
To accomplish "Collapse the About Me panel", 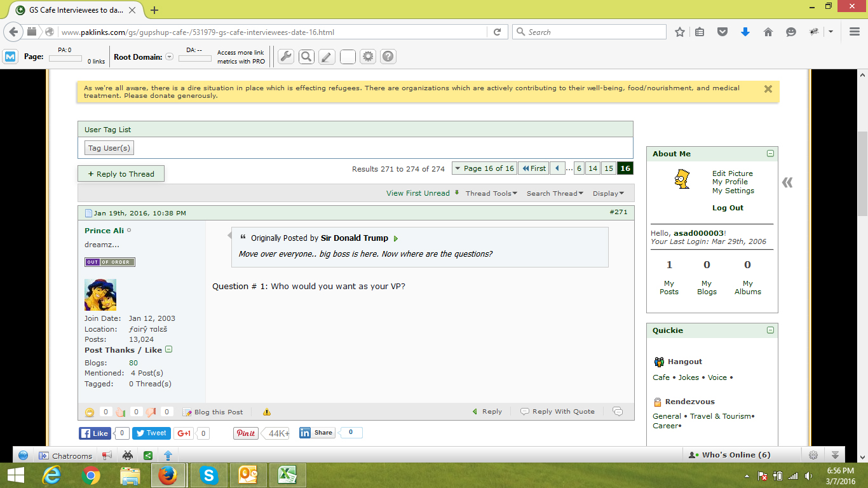I will (x=770, y=154).
